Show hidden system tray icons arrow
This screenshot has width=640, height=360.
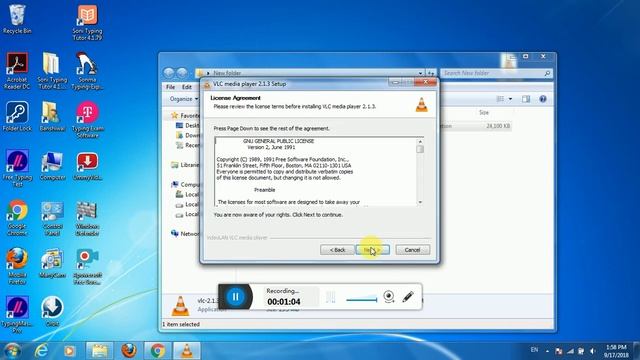tap(547, 351)
